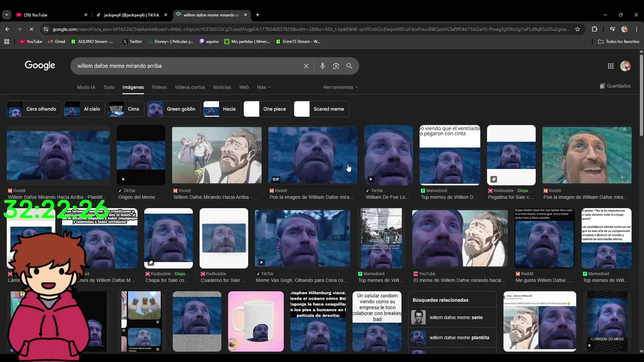This screenshot has width=644, height=362.
Task: Open Chrome profile avatar in toolbar
Action: (624, 29)
